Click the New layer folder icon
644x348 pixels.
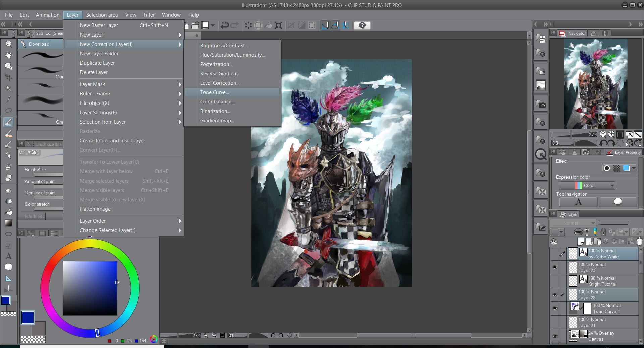597,241
